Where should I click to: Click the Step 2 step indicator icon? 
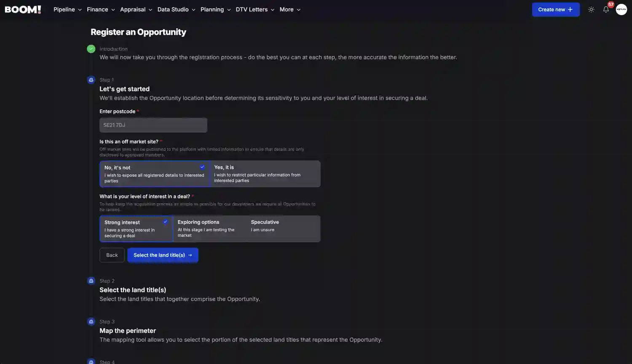pos(91,281)
